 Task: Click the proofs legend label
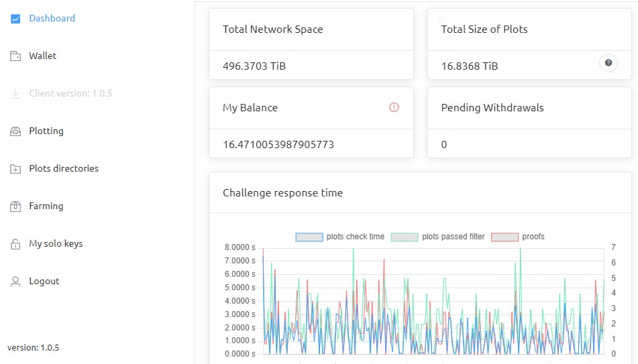(533, 237)
